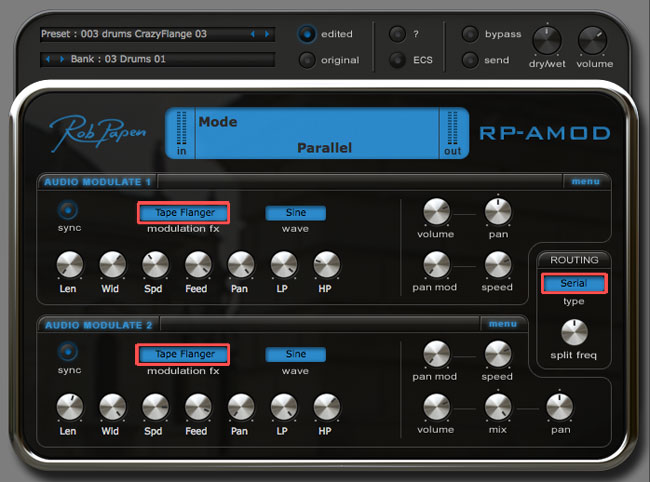The image size is (650, 482).
Task: Toggle sync in Audio Modulate 1
Action: 68,210
